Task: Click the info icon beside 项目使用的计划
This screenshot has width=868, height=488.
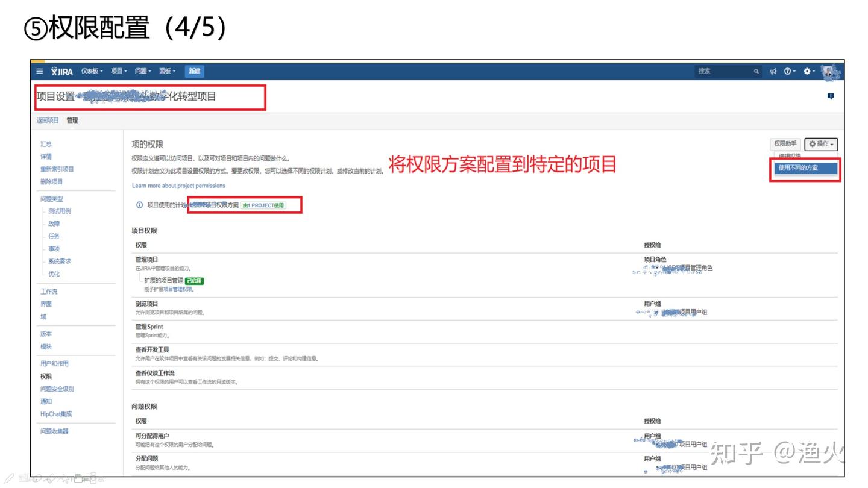Action: pos(140,205)
